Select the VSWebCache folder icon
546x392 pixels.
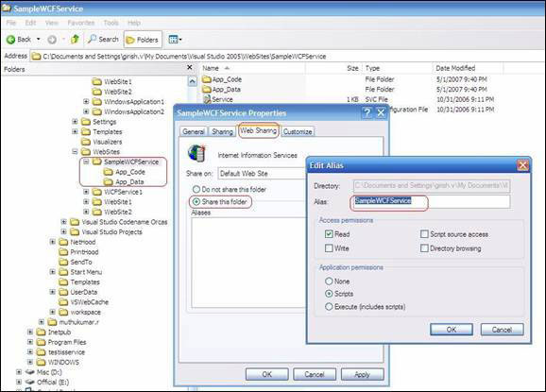[63, 302]
